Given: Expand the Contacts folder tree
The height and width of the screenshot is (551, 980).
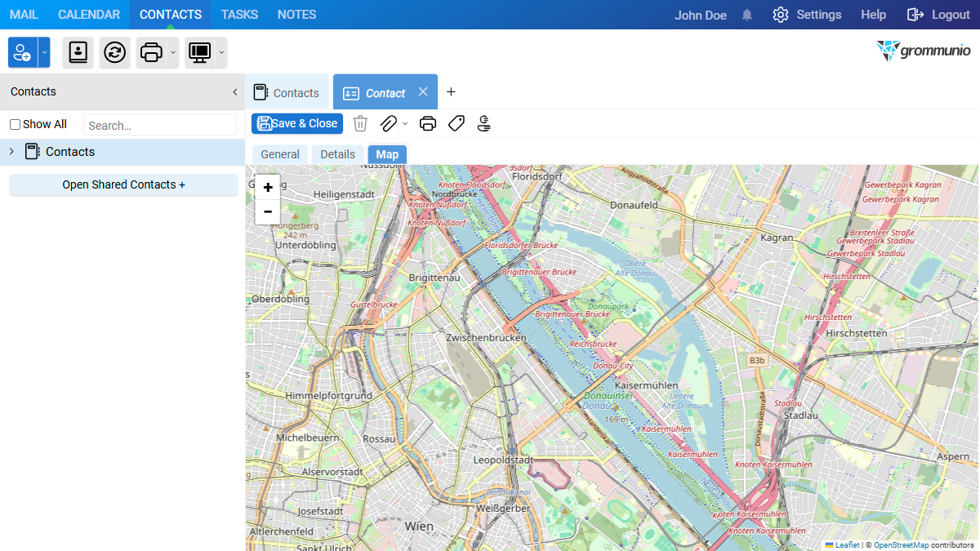Looking at the screenshot, I should tap(11, 152).
